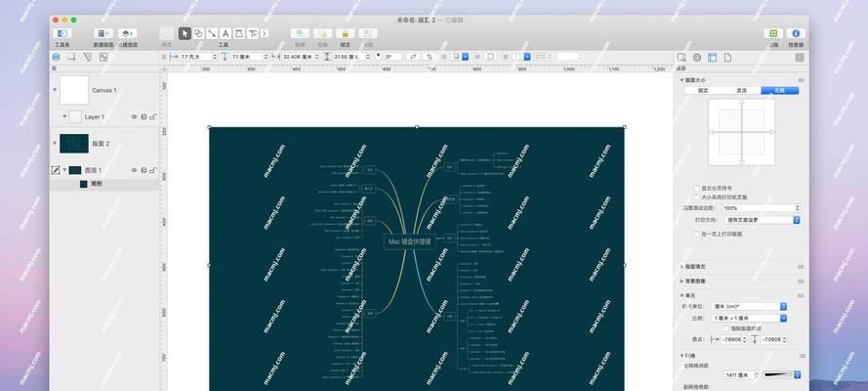868x391 pixels.
Task: Open the 打印方向 dropdown
Action: pyautogui.click(x=763, y=220)
